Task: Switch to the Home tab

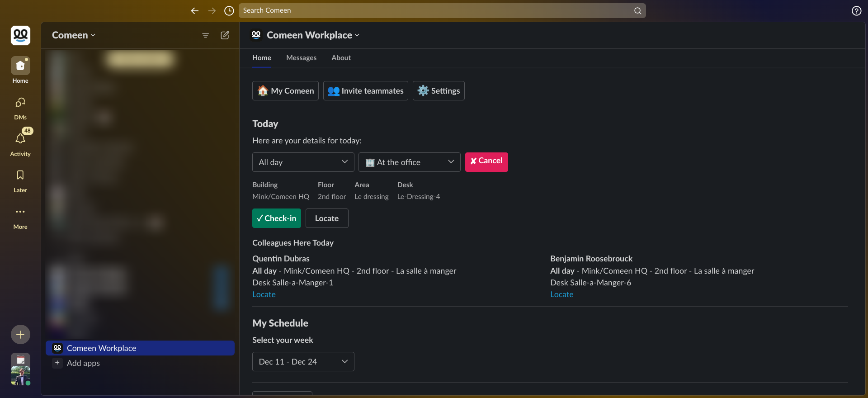Action: coord(262,58)
